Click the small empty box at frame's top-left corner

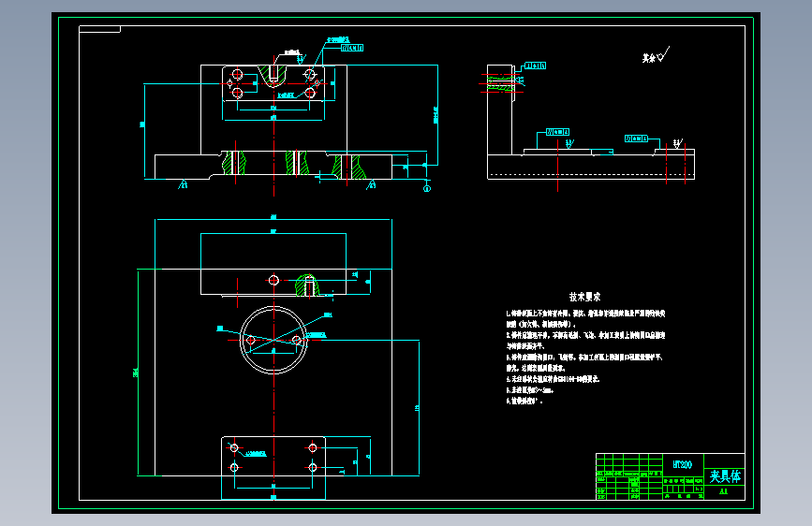(x=99, y=29)
